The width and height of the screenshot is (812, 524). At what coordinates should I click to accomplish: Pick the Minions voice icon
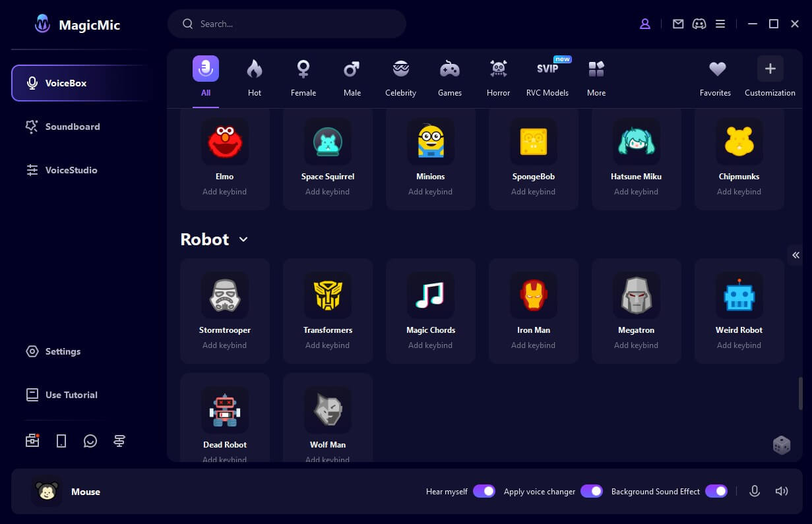tap(431, 142)
